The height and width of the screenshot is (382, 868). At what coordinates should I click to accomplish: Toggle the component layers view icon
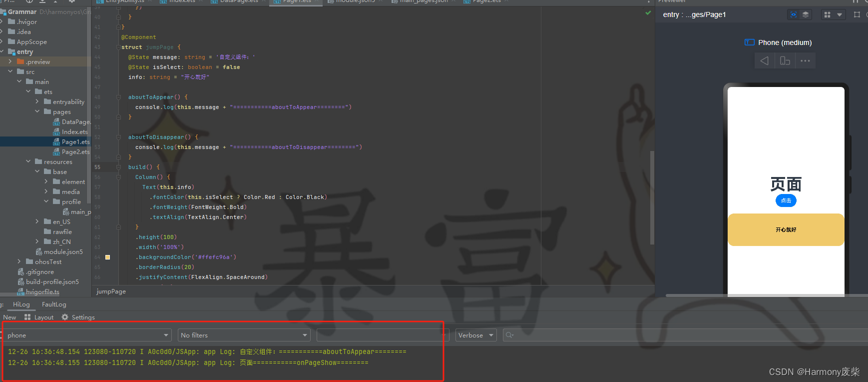[806, 14]
